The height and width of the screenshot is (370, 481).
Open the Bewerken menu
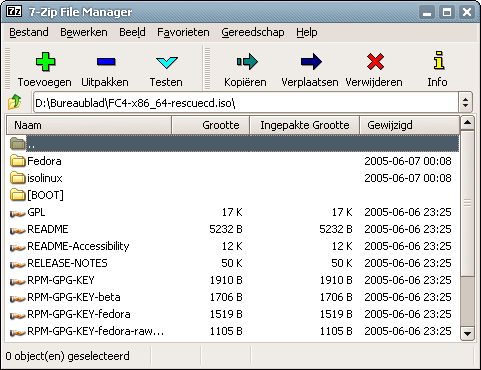84,32
